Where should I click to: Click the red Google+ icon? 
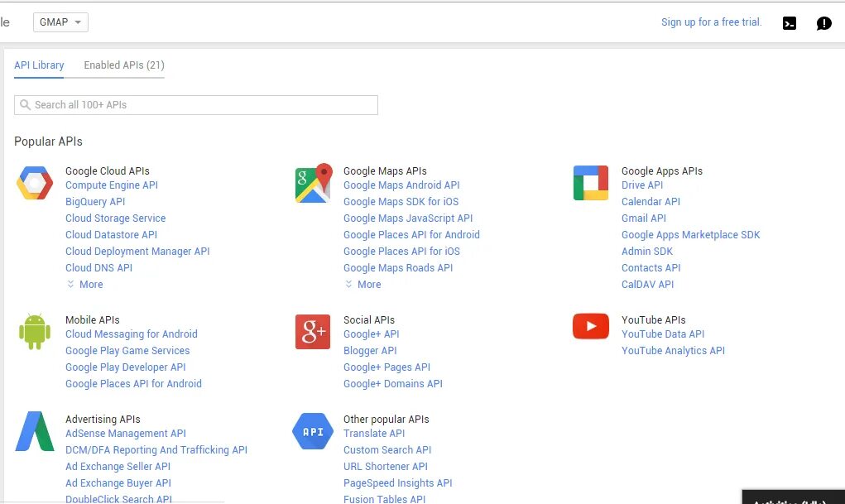point(313,332)
